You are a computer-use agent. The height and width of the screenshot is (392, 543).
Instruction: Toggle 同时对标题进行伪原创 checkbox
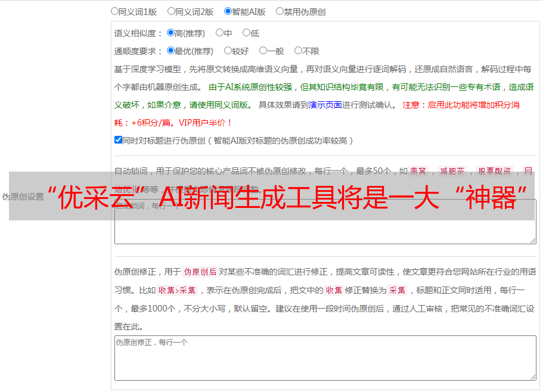pos(118,140)
